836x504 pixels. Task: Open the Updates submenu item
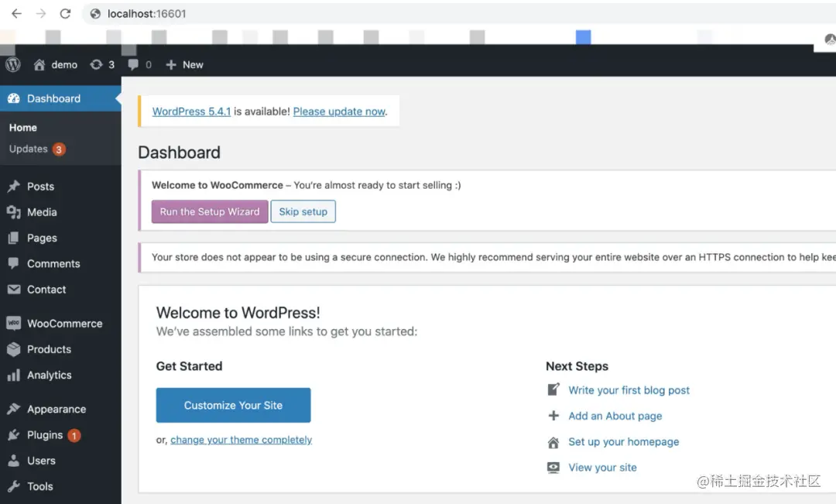(x=29, y=149)
